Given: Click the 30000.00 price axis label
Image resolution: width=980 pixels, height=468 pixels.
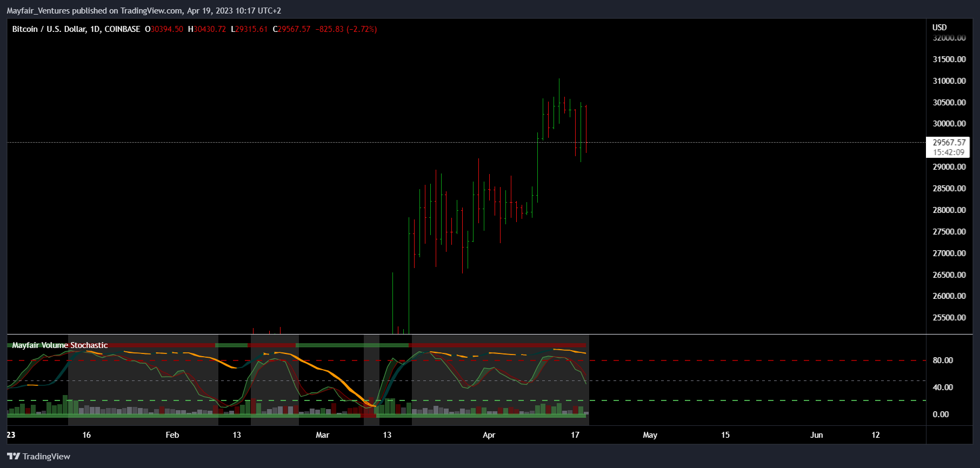Looking at the screenshot, I should 949,124.
